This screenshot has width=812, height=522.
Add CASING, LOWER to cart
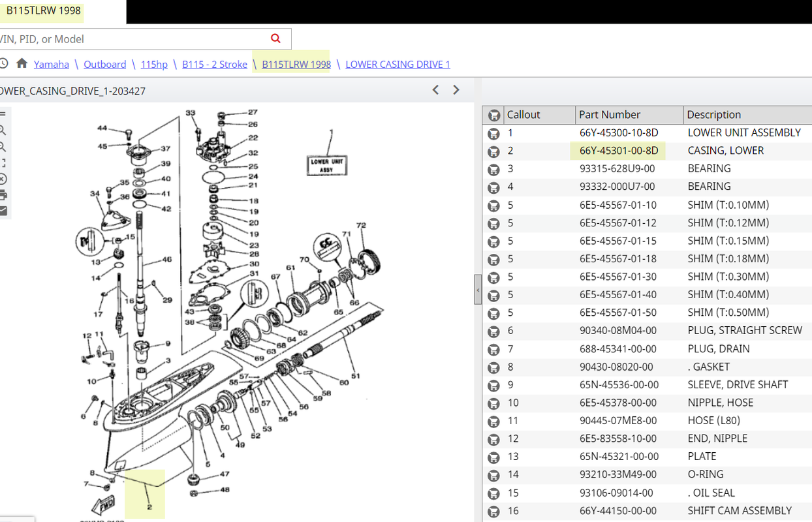pos(494,151)
